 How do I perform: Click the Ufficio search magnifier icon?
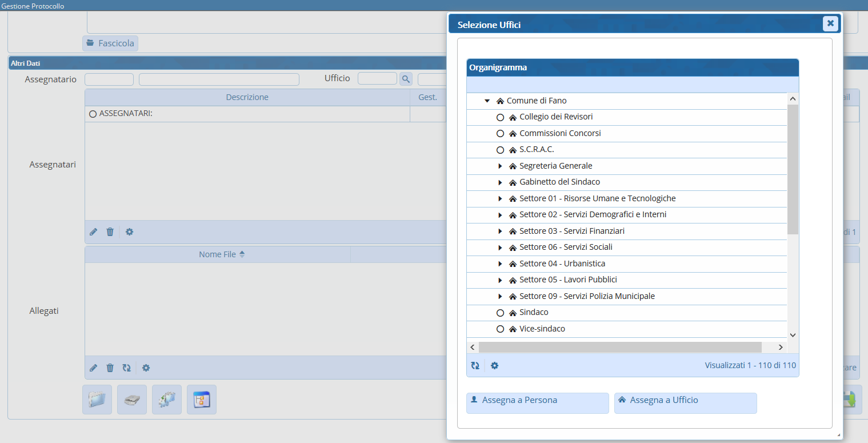coord(406,79)
